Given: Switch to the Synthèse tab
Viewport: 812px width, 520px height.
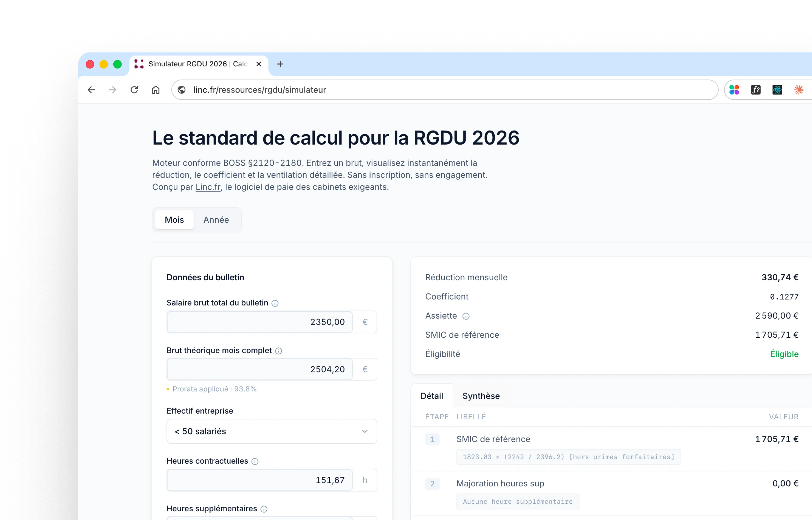Looking at the screenshot, I should tap(481, 396).
